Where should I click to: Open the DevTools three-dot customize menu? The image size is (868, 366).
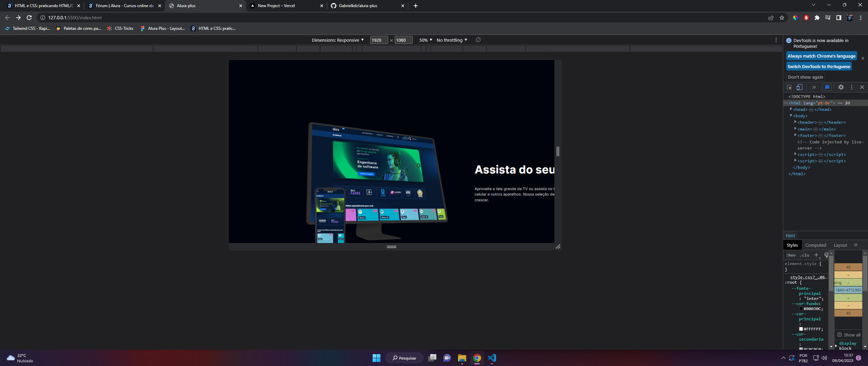852,87
